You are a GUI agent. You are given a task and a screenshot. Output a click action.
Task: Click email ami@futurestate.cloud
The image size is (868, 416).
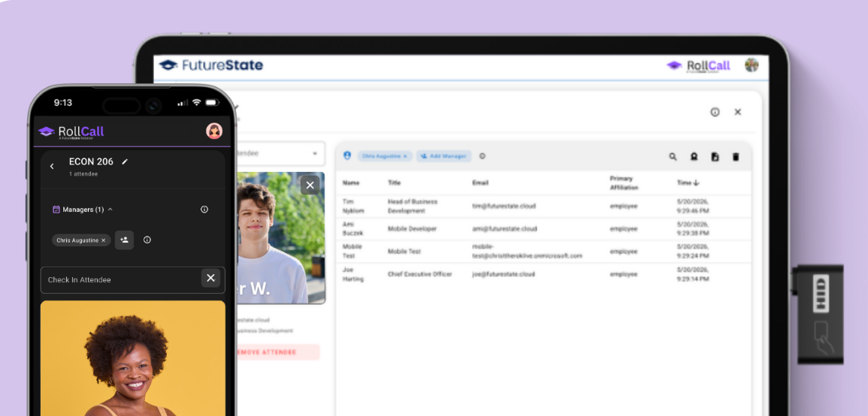pyautogui.click(x=504, y=229)
